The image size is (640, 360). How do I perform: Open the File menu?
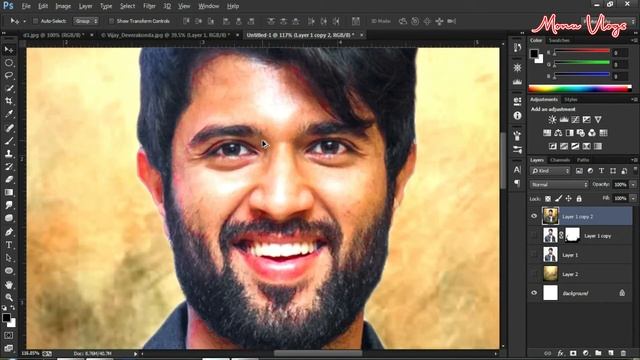click(x=26, y=6)
